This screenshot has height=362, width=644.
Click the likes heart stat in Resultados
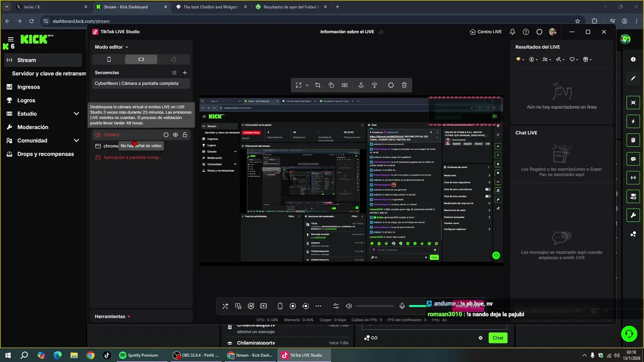(574, 59)
